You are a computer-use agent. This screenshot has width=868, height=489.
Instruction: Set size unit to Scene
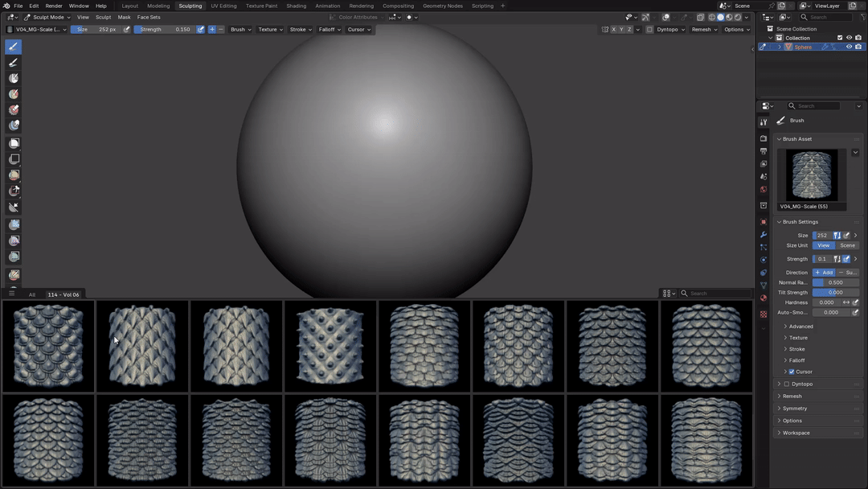coord(847,245)
